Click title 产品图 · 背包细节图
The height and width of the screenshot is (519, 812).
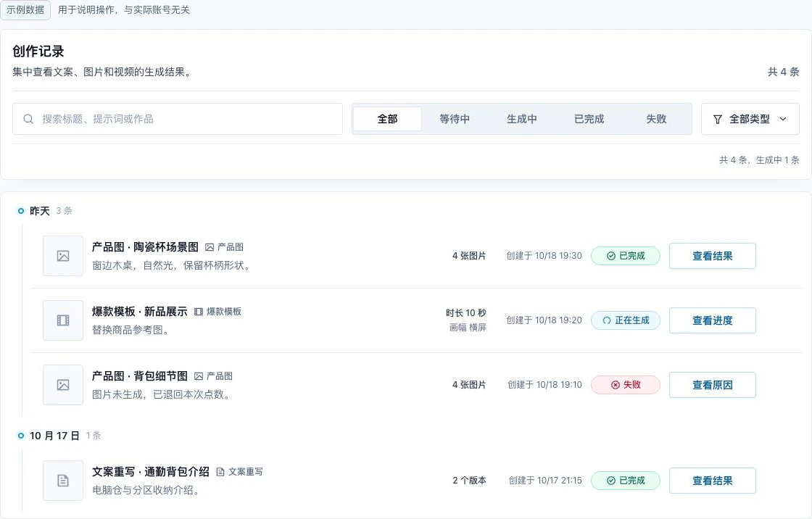click(140, 376)
